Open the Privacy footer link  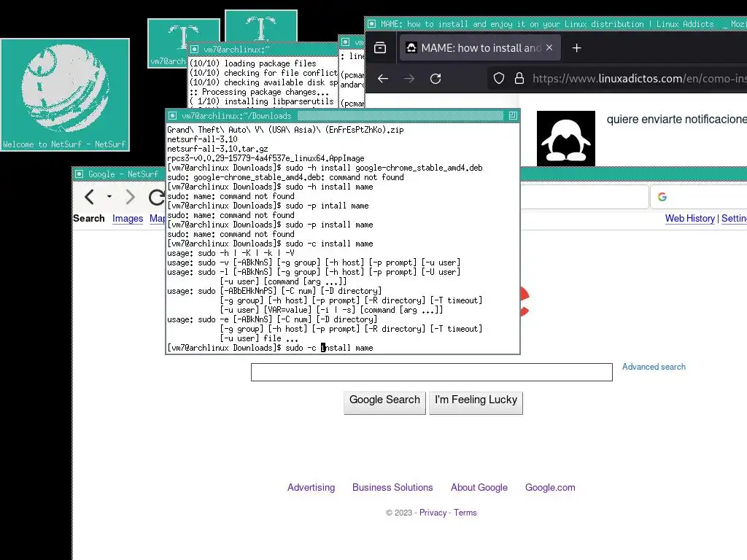click(x=433, y=513)
